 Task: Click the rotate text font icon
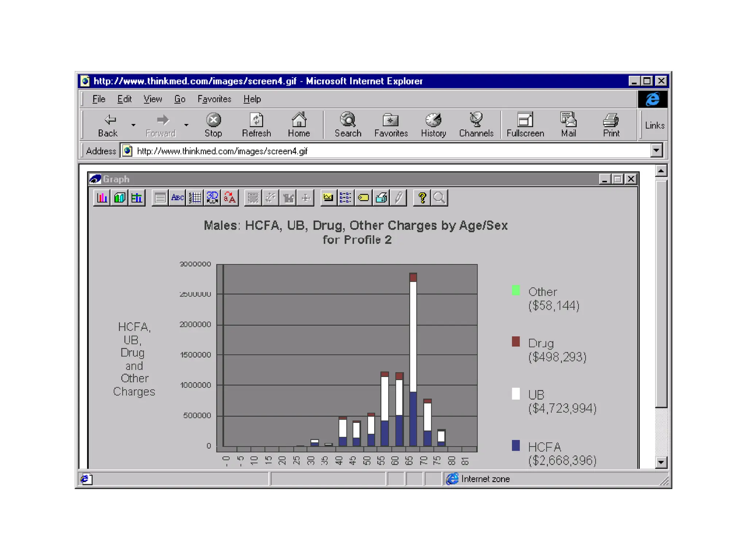(230, 198)
